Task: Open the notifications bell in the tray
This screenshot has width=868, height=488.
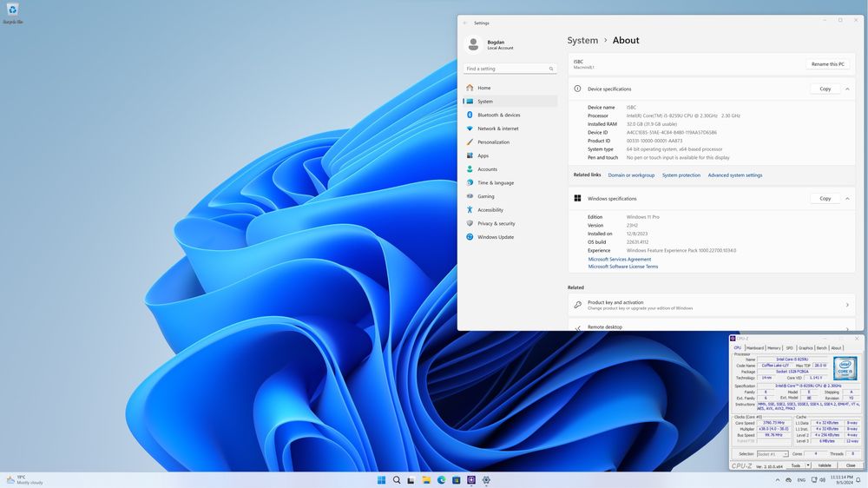Action: 858,479
